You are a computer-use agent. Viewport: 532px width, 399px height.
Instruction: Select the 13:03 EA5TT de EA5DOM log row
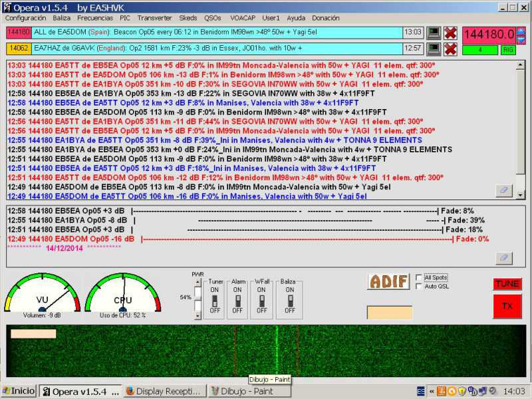tap(223, 75)
